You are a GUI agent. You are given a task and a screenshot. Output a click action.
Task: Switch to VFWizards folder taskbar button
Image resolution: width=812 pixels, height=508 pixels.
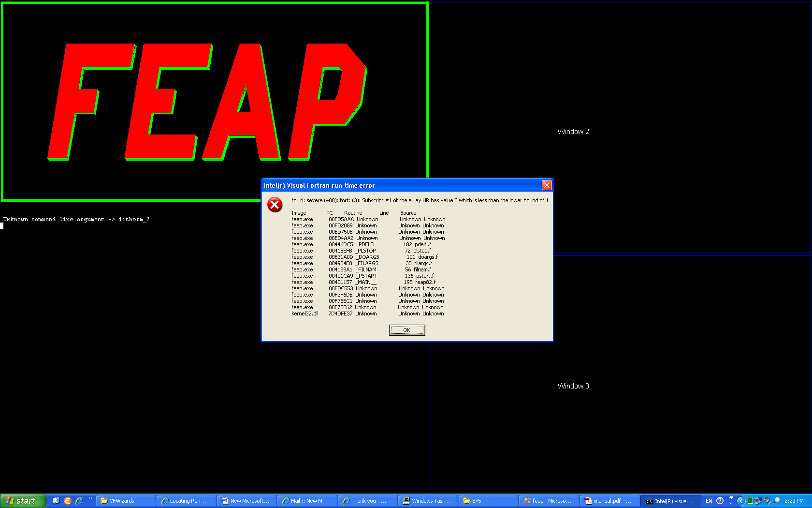(x=126, y=501)
